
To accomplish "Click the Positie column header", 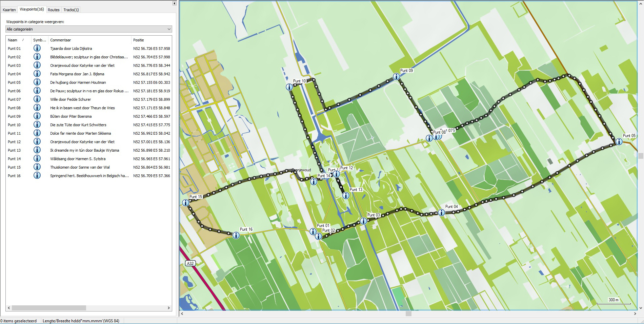I will coord(139,40).
